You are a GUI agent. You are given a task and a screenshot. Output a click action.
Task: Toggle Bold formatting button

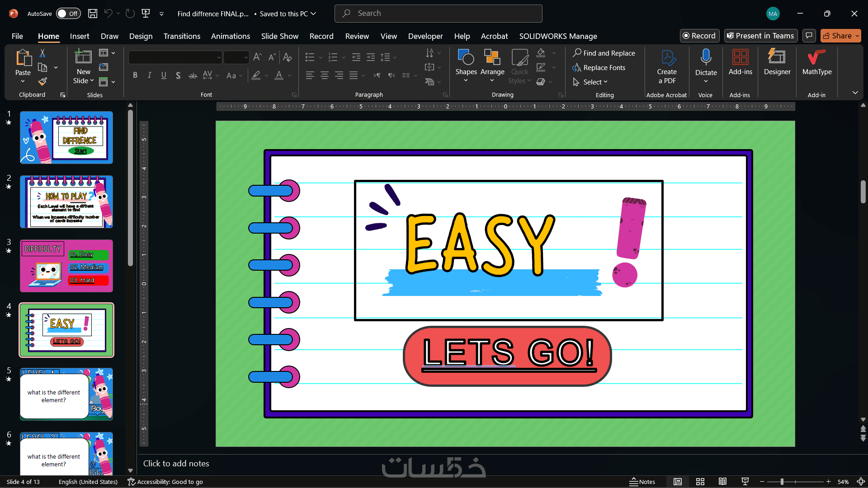coord(135,75)
